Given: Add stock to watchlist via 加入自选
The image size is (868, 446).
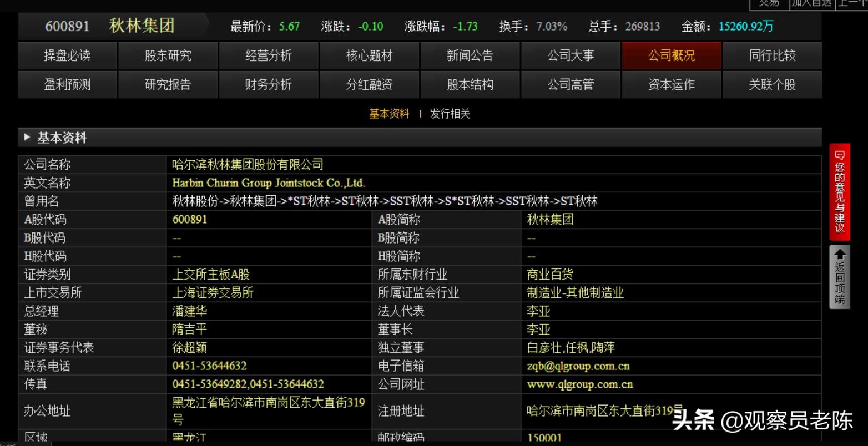Looking at the screenshot, I should tap(811, 3).
